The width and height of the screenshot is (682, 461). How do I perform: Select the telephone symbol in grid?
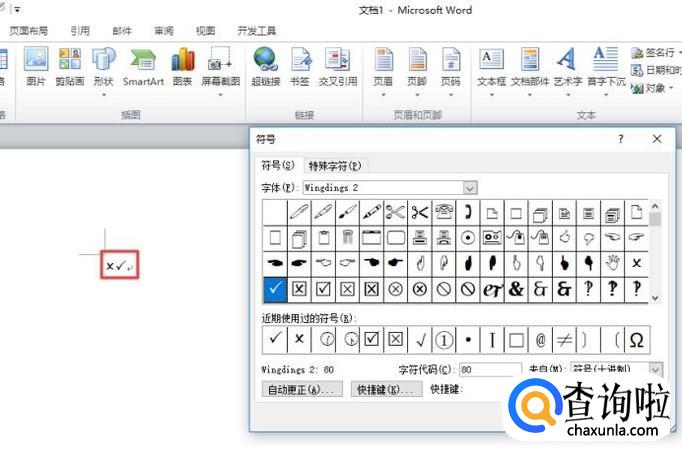444,212
